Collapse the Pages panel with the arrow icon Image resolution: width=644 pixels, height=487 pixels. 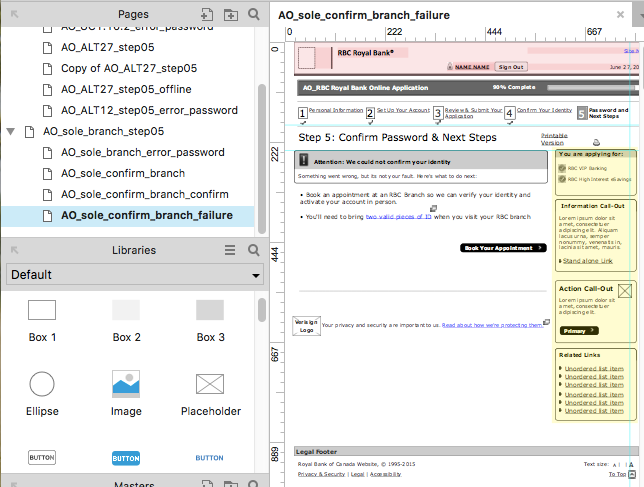[14, 14]
